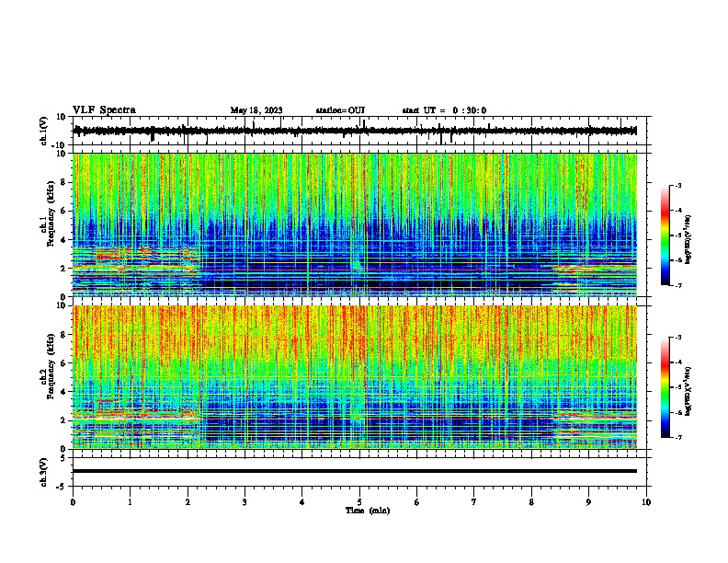Image resolution: width=728 pixels, height=563 pixels.
Task: Click the "8" tick on ch.1 frequency axis
Action: [63, 182]
